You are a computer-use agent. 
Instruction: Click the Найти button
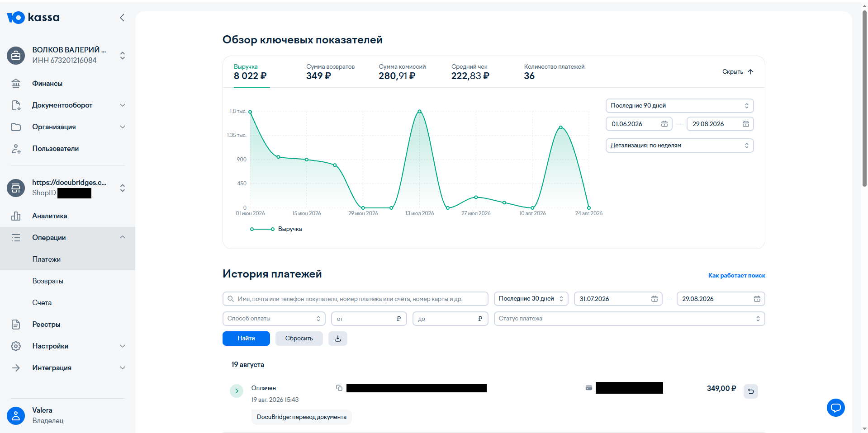pos(246,339)
